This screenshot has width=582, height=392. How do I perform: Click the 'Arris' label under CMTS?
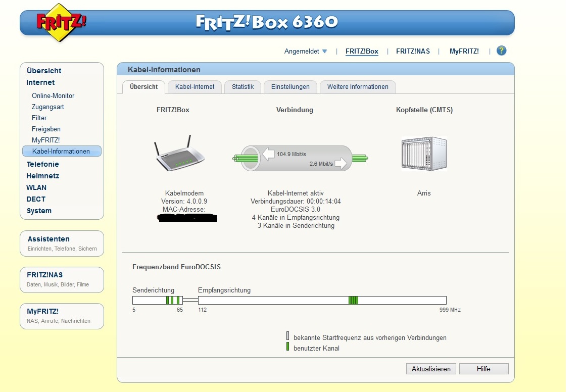pos(424,193)
